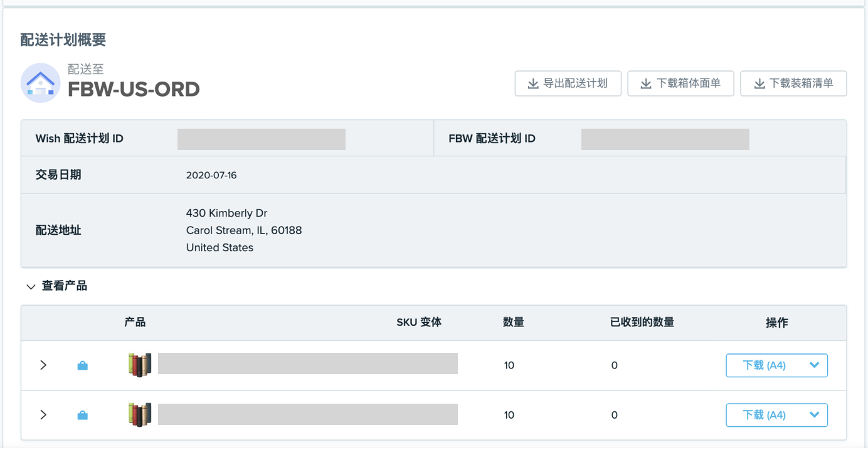868x452 pixels.
Task: Click the 下载装箱清单 button
Action: point(793,83)
